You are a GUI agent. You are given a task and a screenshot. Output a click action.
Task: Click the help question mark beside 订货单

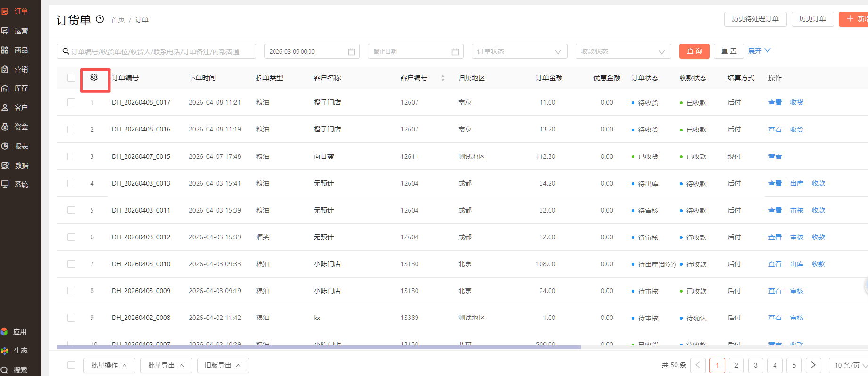tap(100, 19)
